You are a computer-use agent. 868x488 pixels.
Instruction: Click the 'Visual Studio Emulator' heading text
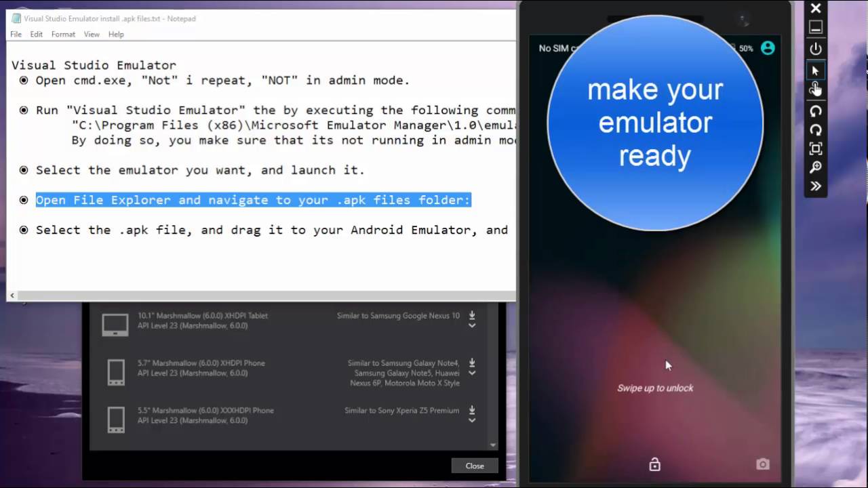[x=94, y=65]
